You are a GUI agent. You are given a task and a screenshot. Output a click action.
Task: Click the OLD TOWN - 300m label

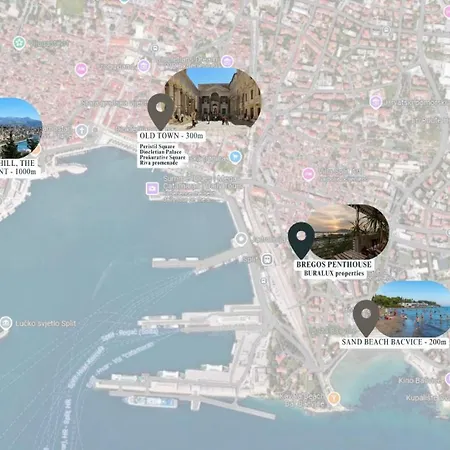pos(171,136)
